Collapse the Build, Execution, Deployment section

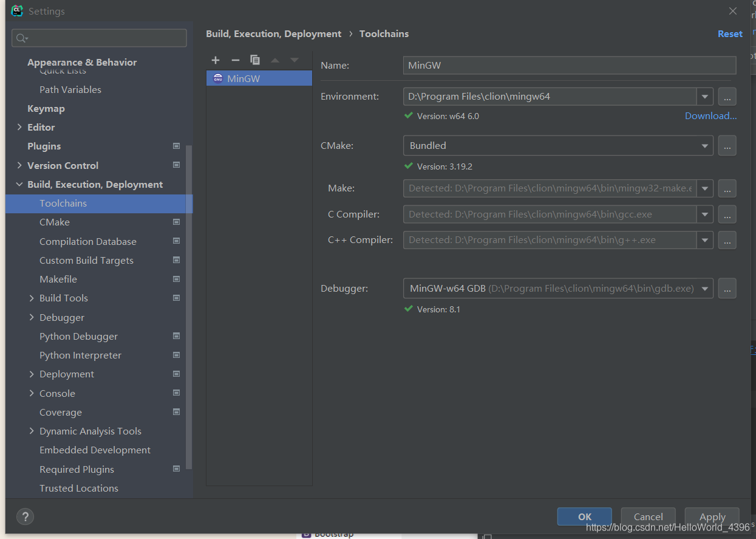coord(19,184)
